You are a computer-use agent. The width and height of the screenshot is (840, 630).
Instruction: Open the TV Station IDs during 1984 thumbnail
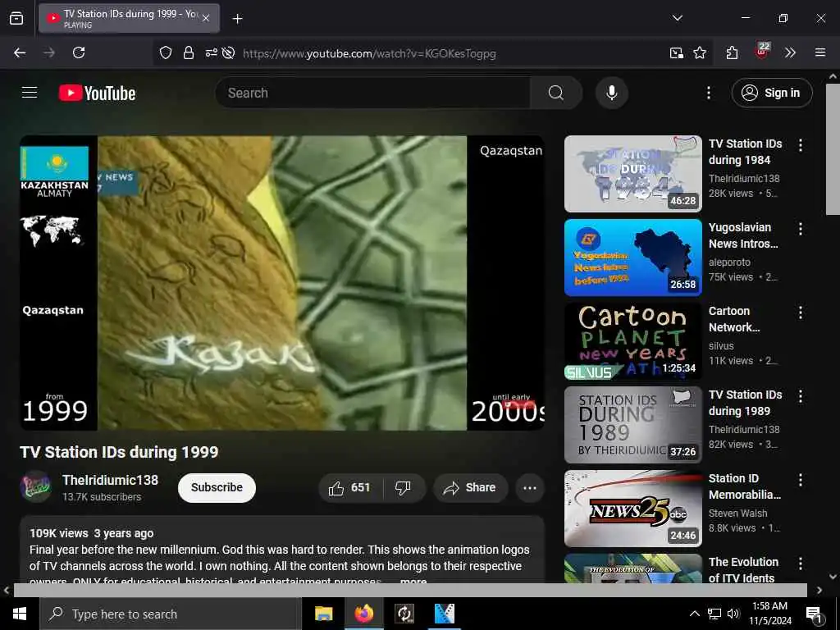[x=633, y=174]
